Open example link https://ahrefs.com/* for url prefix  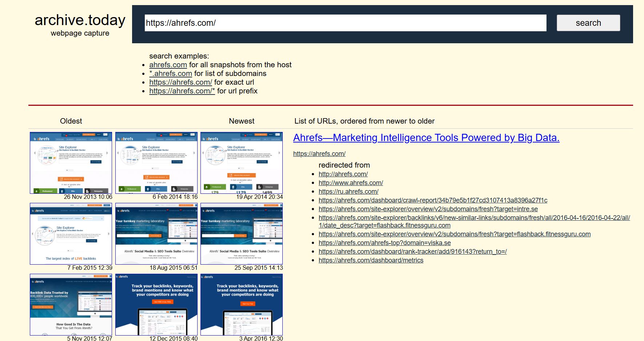click(182, 91)
